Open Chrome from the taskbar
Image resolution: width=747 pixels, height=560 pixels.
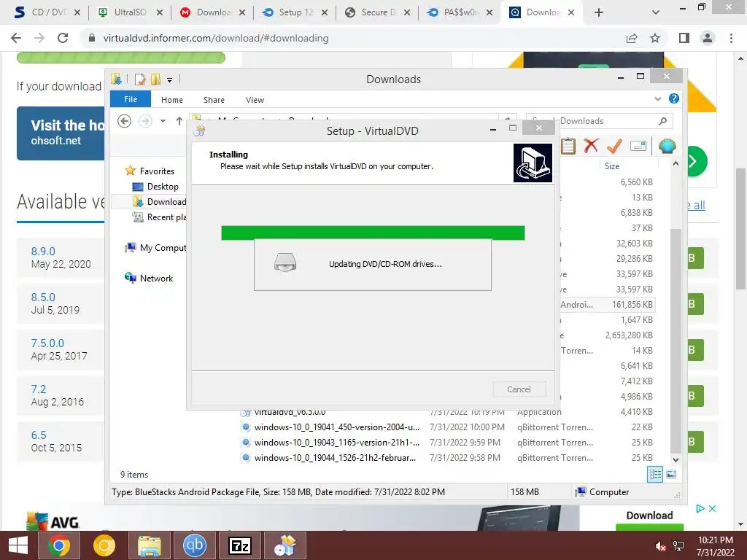(x=58, y=545)
